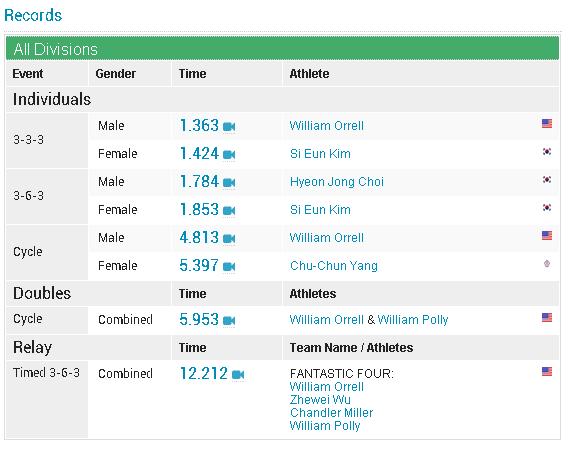Play relay 12.212 record video
The width and height of the screenshot is (569, 450).
(x=238, y=375)
